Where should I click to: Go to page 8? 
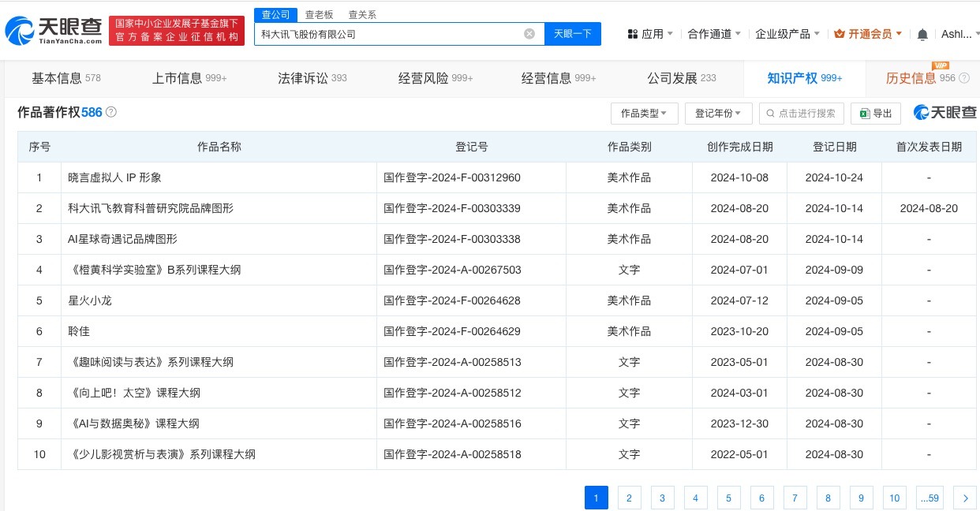coord(828,498)
